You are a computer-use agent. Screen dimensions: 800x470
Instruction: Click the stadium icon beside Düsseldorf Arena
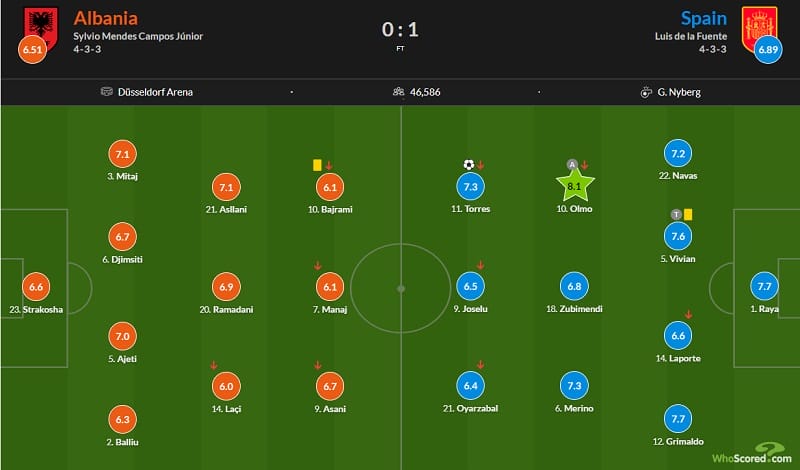coord(107,92)
